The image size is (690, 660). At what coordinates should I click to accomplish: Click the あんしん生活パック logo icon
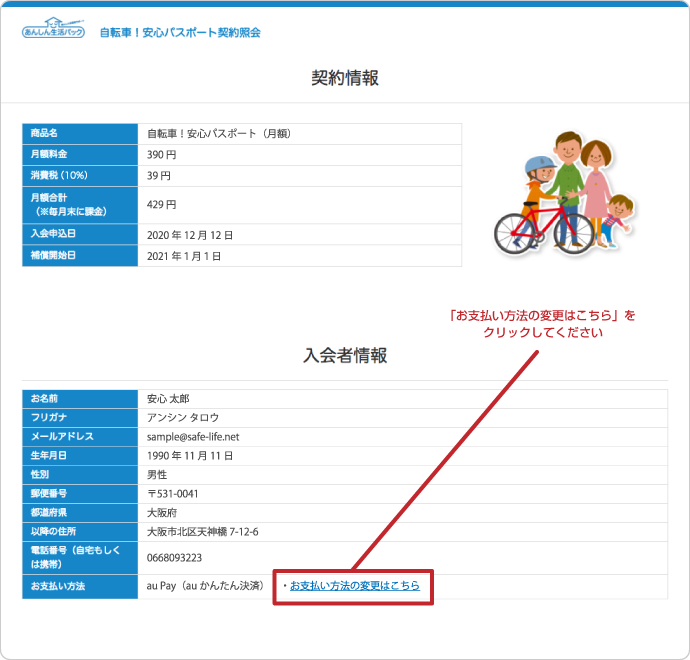tap(53, 28)
